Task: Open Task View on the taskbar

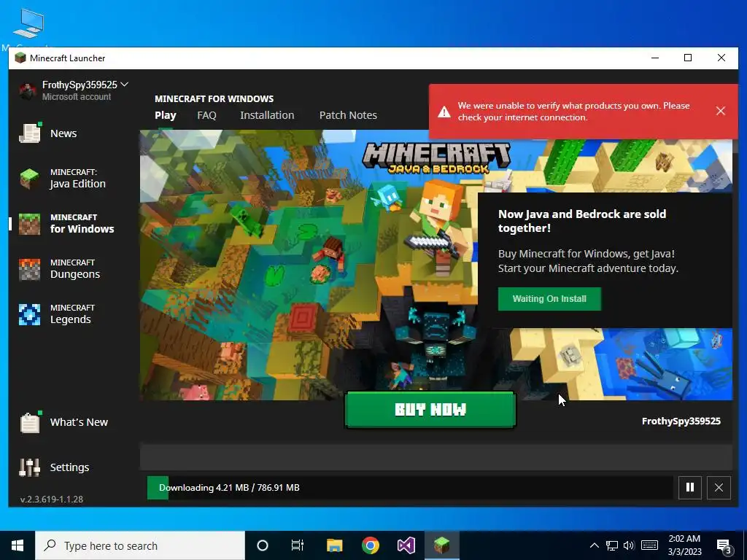Action: [x=298, y=545]
